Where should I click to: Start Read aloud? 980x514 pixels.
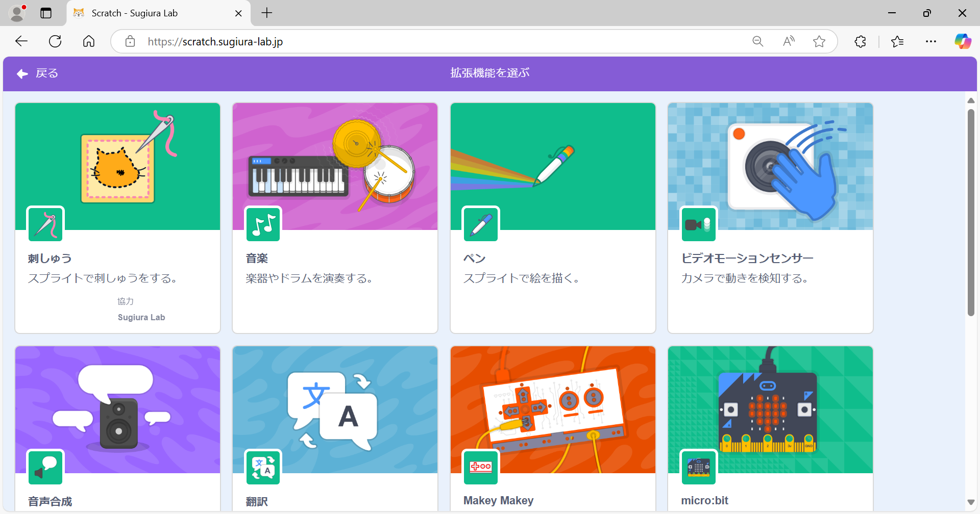(789, 41)
